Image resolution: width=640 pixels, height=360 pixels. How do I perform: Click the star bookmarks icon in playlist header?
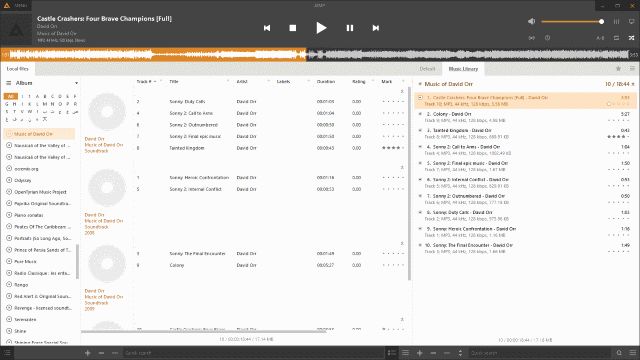tap(618, 69)
